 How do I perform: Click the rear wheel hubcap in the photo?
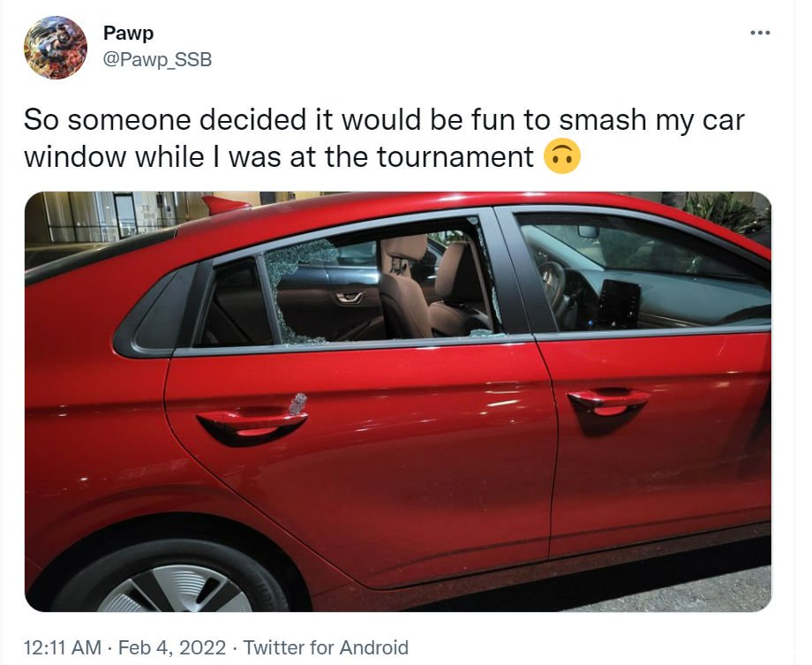click(x=174, y=588)
